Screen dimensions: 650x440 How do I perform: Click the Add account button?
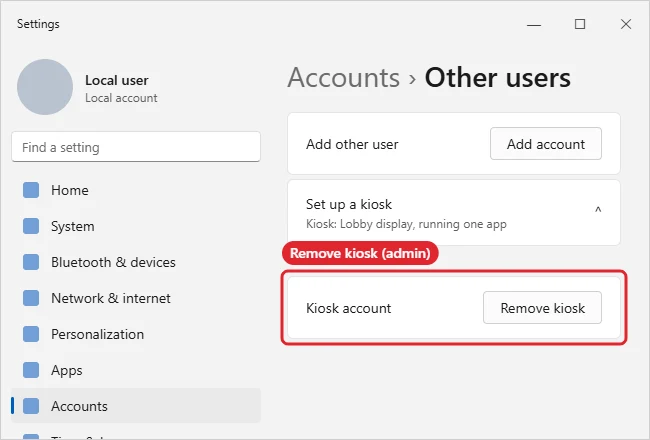pyautogui.click(x=546, y=143)
